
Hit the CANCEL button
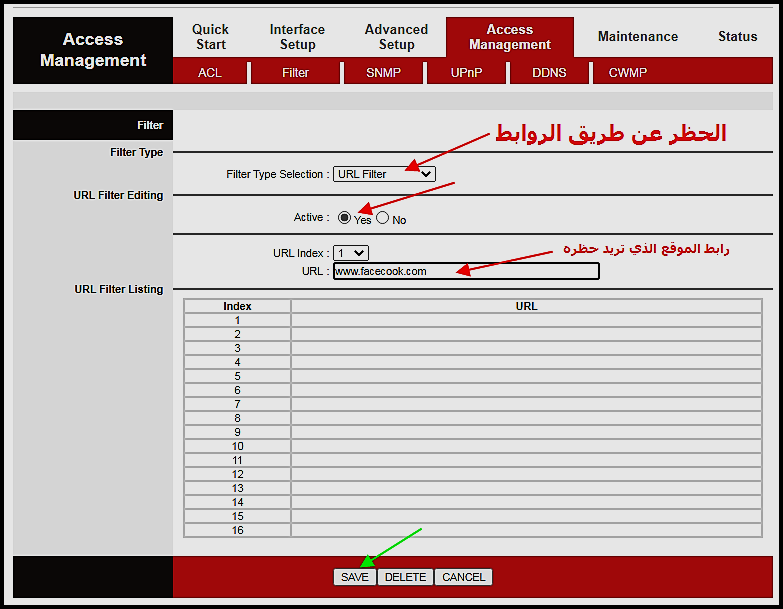coord(463,577)
